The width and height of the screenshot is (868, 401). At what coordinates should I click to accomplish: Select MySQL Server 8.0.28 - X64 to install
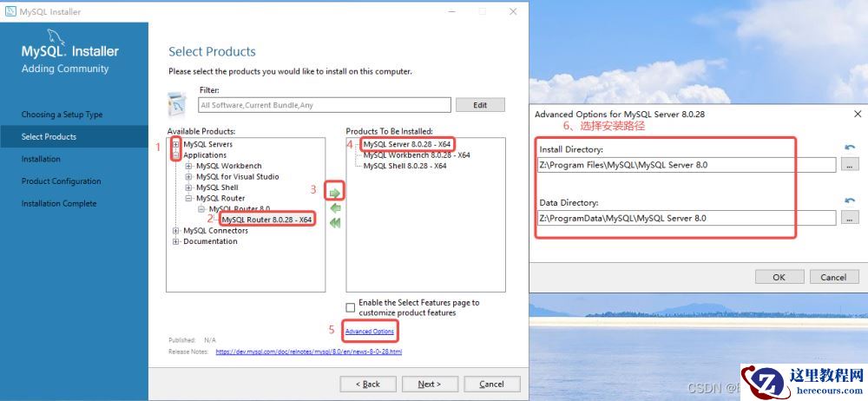tap(407, 144)
